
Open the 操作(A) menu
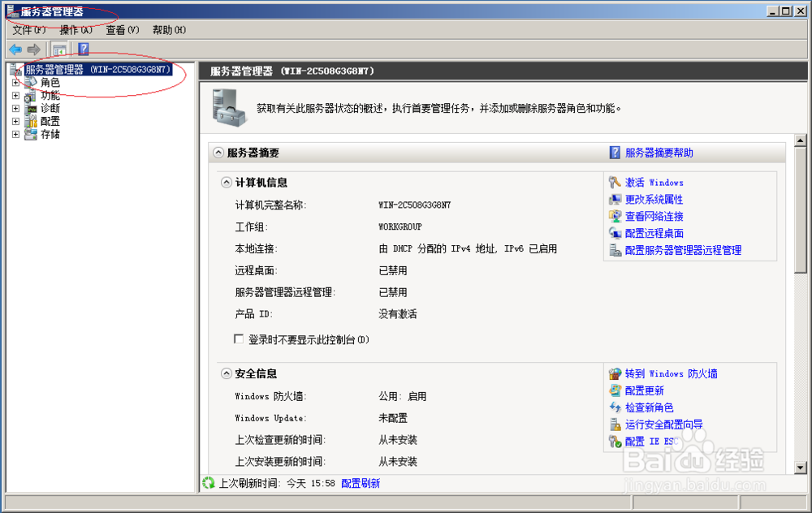tap(76, 30)
